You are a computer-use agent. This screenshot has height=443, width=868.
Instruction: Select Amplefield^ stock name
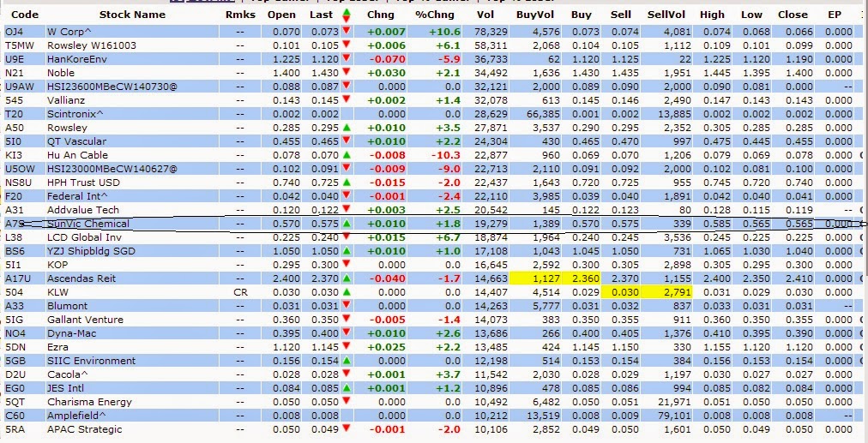point(77,416)
